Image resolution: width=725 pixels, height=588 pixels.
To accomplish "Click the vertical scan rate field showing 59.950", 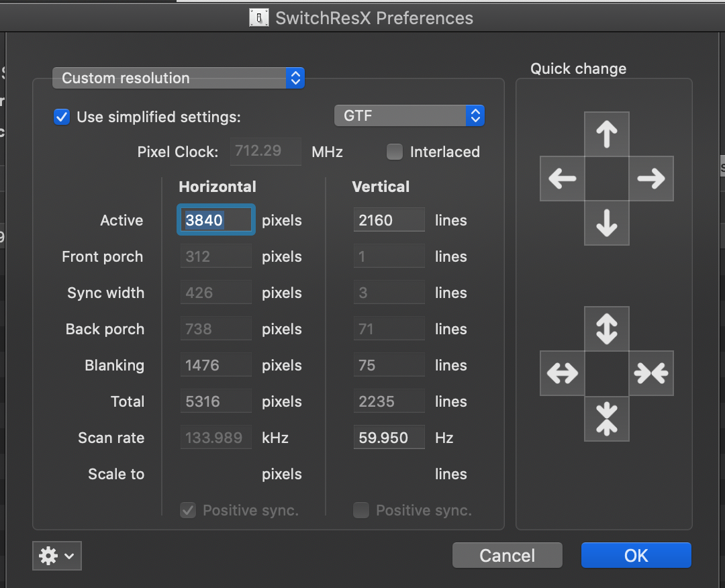I will point(389,437).
